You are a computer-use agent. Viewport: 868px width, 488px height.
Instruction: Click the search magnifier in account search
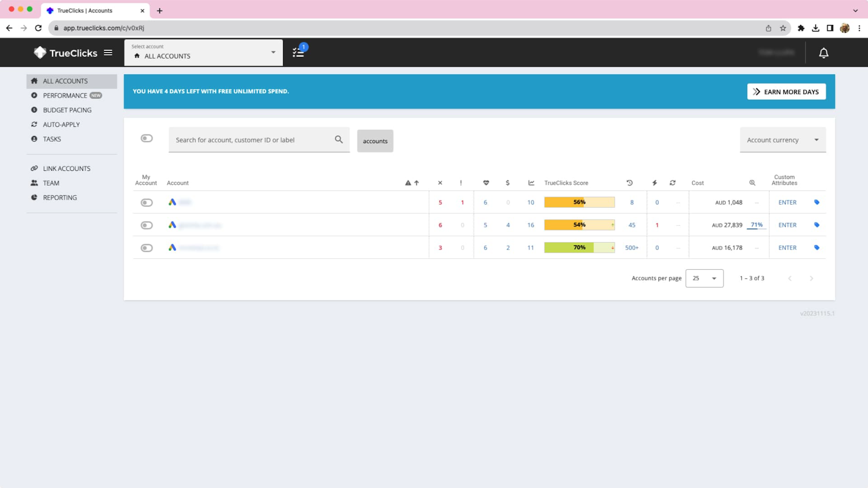tap(339, 140)
